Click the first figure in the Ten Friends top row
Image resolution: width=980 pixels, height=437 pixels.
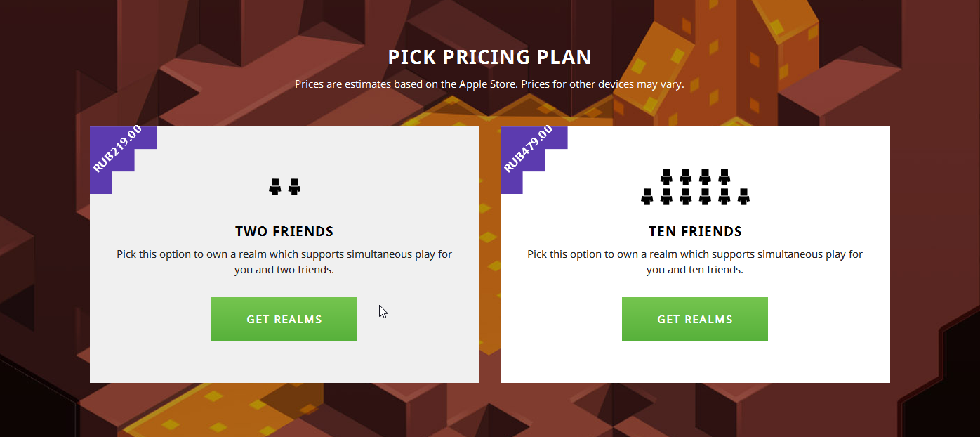666,178
